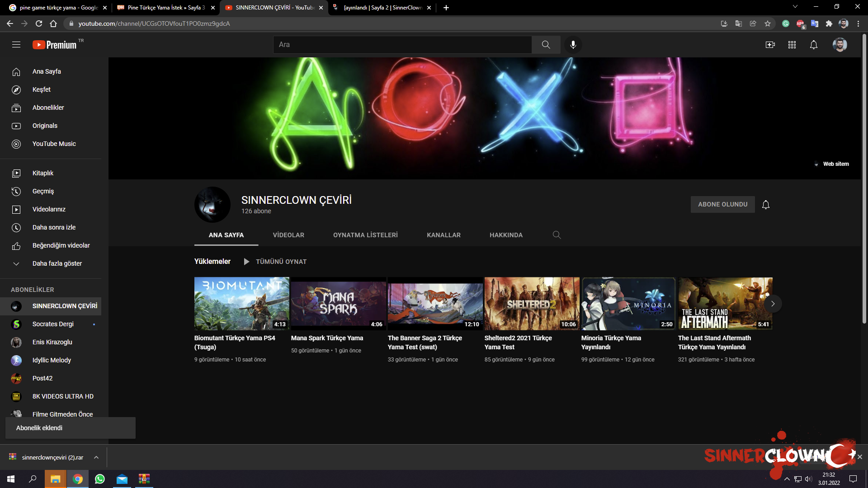Click the Sheltered 2 video thumbnail
Image resolution: width=868 pixels, height=488 pixels.
tap(532, 304)
